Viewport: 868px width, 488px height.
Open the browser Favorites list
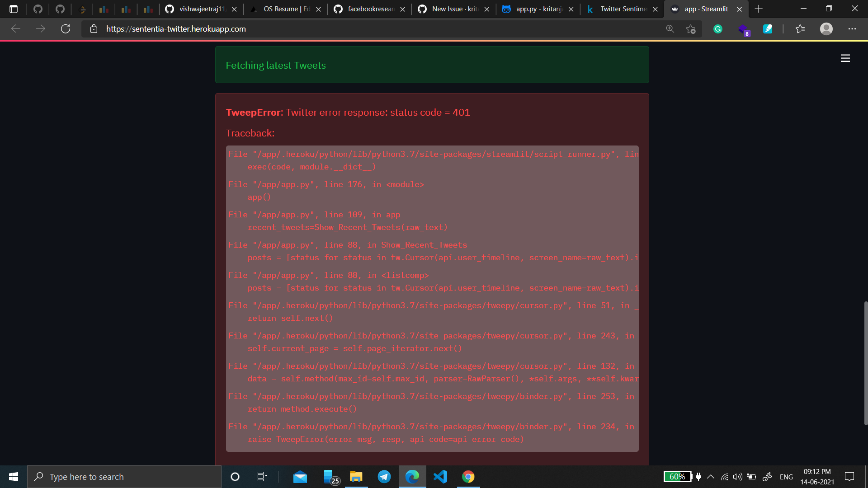tap(800, 28)
